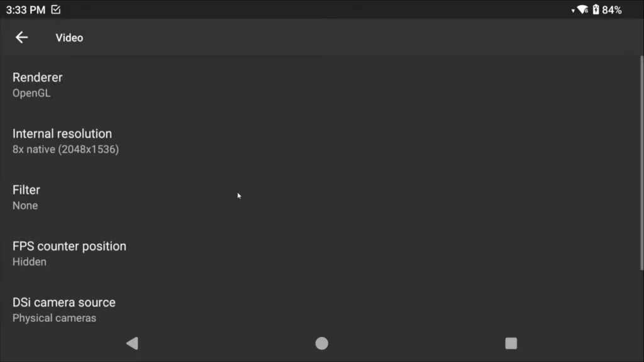Click the Video page title

tap(69, 38)
